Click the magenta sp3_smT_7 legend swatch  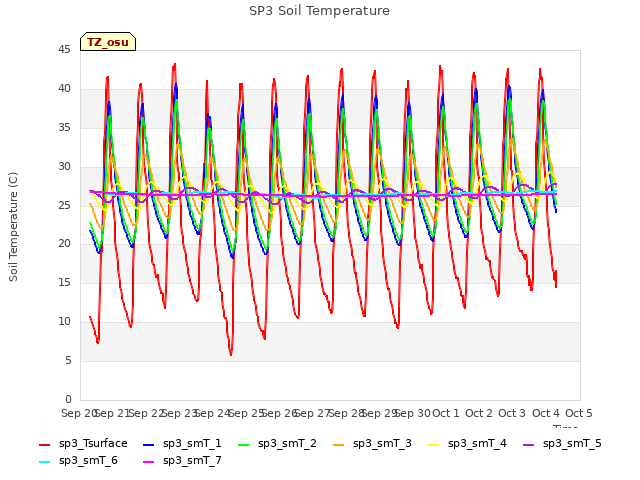(149, 462)
